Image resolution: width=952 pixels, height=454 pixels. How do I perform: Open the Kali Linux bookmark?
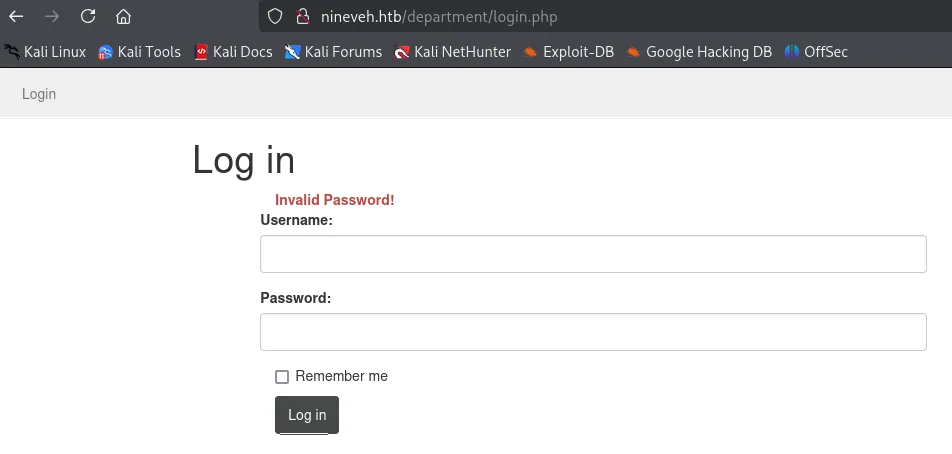click(x=46, y=52)
